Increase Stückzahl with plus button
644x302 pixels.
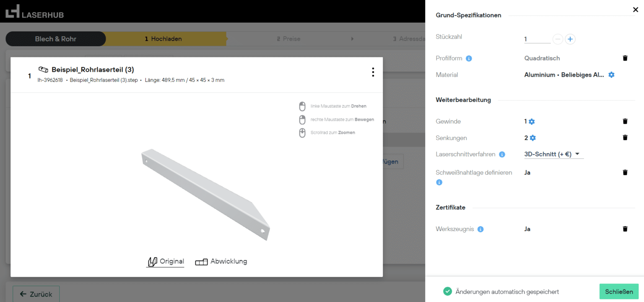[570, 39]
